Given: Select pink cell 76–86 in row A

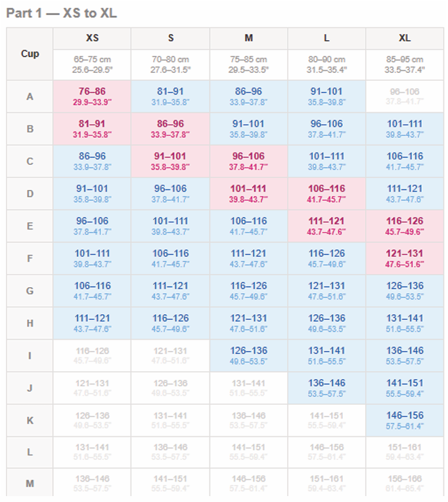Looking at the screenshot, I should pyautogui.click(x=92, y=97).
